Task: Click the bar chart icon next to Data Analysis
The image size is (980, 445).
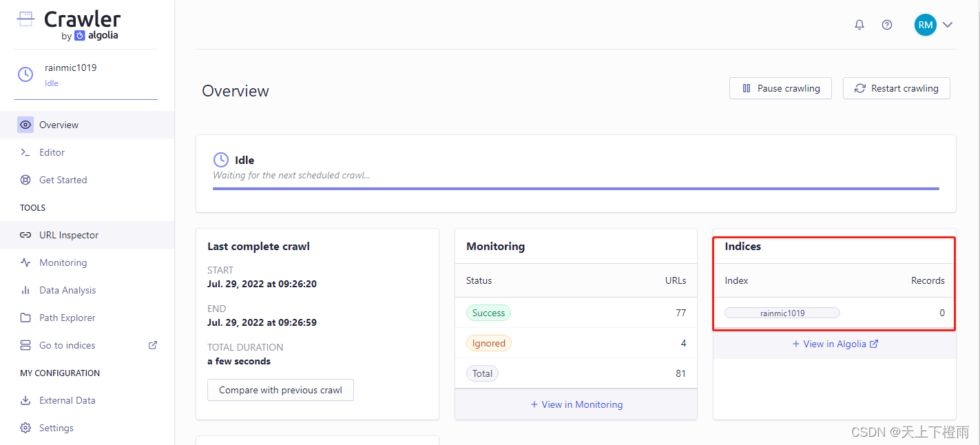Action: pos(25,290)
